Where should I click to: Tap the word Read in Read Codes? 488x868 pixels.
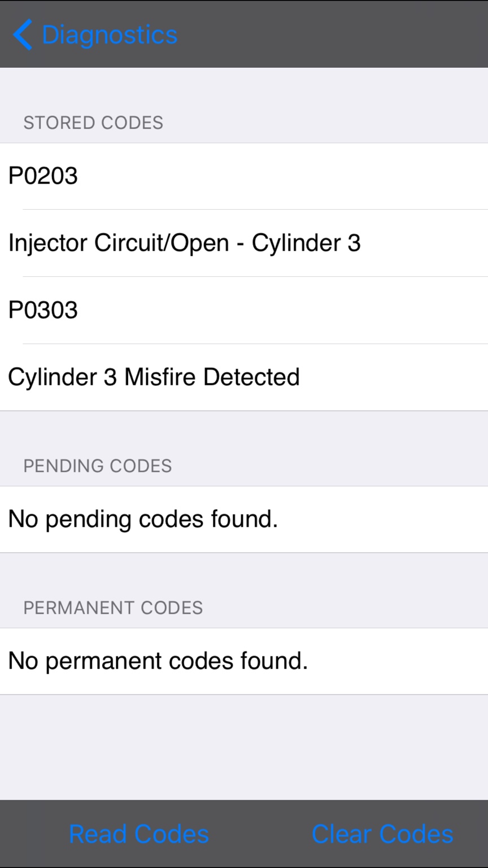point(98,834)
